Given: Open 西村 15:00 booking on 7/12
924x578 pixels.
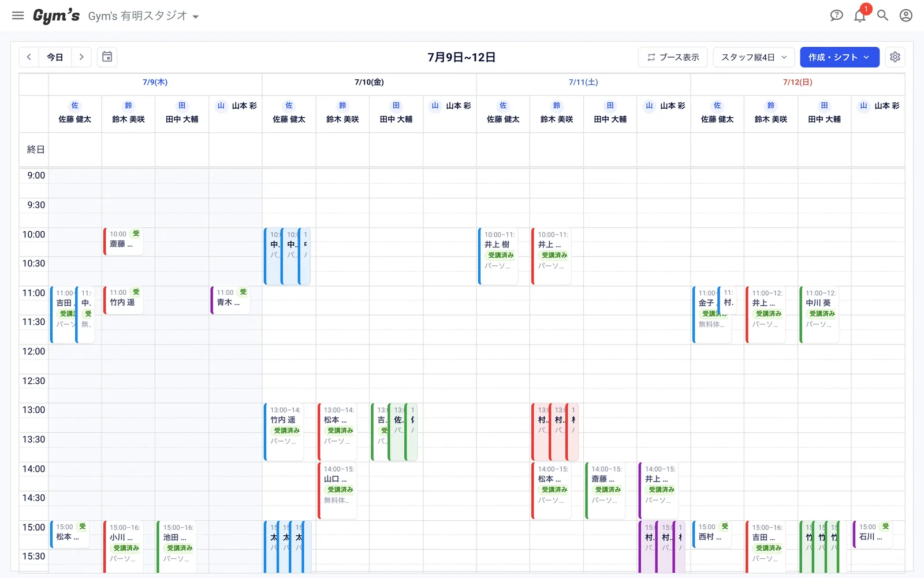Looking at the screenshot, I should coord(712,534).
